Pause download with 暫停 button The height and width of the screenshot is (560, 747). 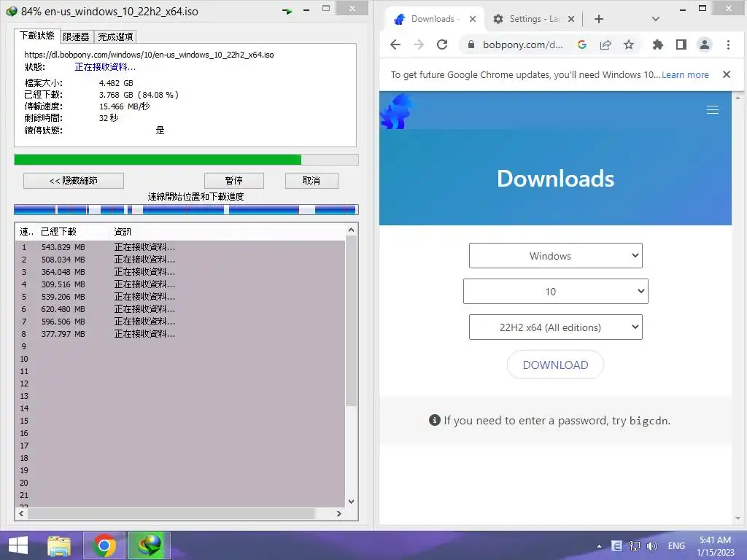[234, 181]
